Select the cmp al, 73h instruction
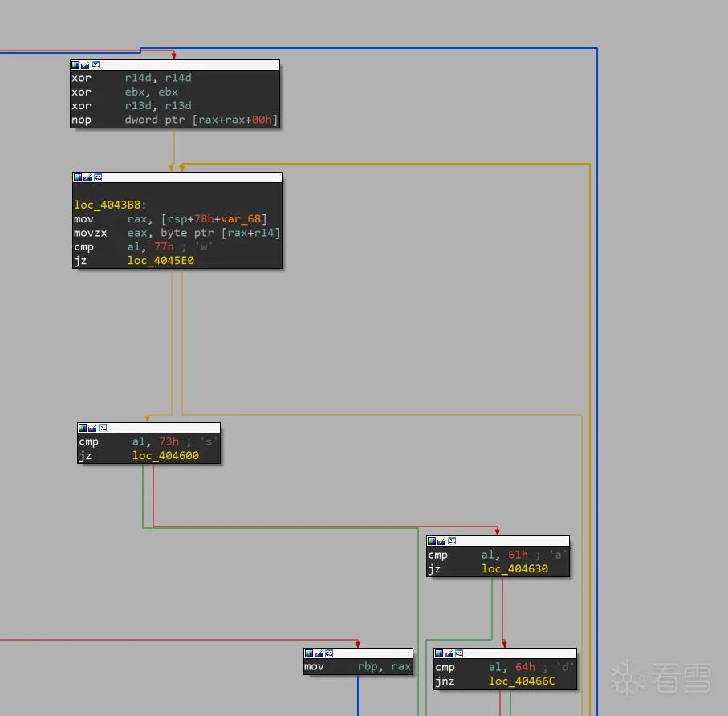The width and height of the screenshot is (728, 716). pyautogui.click(x=148, y=441)
